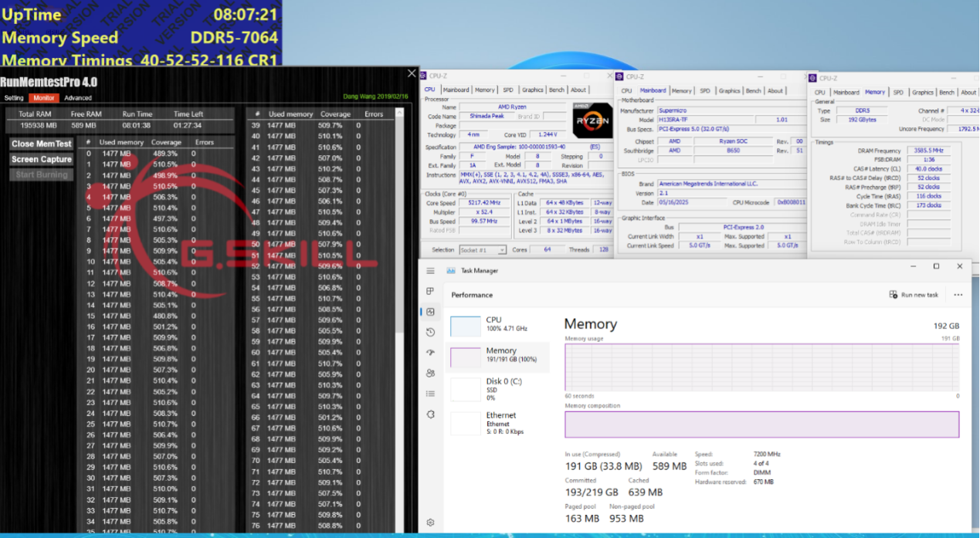Click the RunMemtestPro results scrollbar up arrow
Image resolution: width=980 pixels, height=538 pixels.
point(399,113)
